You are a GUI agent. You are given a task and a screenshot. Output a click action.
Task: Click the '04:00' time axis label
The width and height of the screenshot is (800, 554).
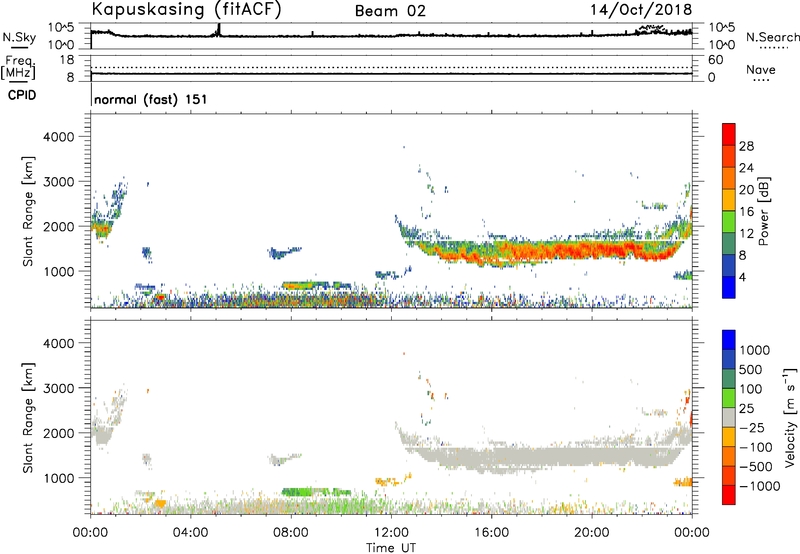(x=190, y=533)
